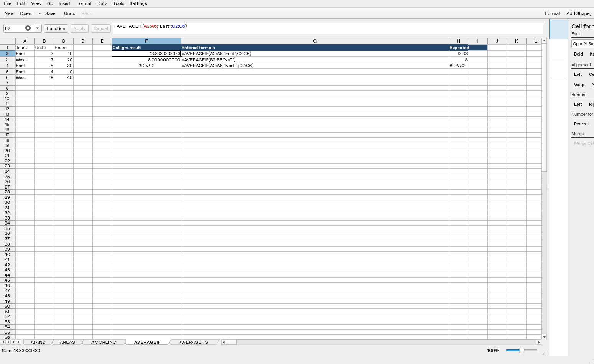Select cell containing 8.0000000000
This screenshot has width=594, height=364.
click(146, 60)
